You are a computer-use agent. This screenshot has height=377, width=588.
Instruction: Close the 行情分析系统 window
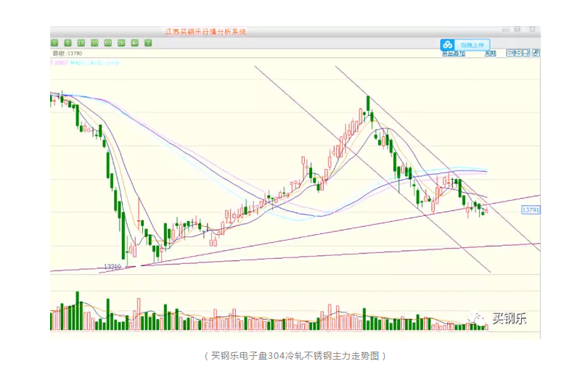[x=532, y=29]
